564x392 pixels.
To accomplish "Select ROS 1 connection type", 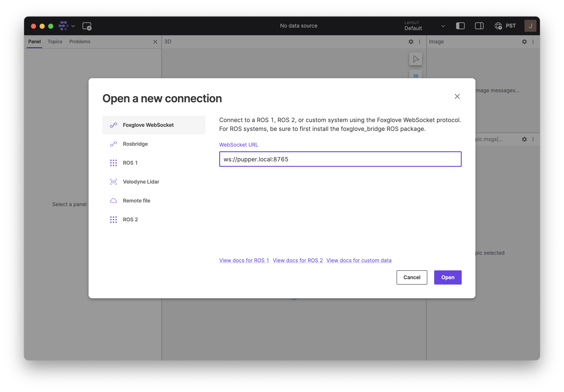I will [x=154, y=163].
